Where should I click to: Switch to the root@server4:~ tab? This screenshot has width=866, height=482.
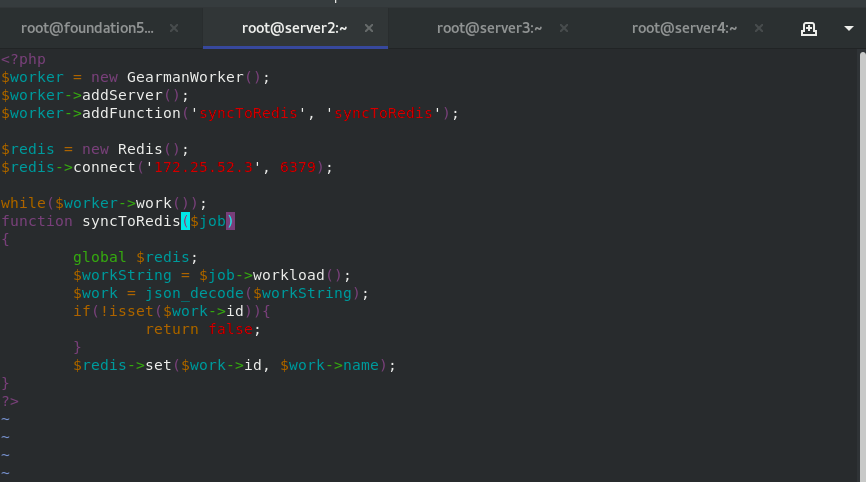tap(684, 28)
